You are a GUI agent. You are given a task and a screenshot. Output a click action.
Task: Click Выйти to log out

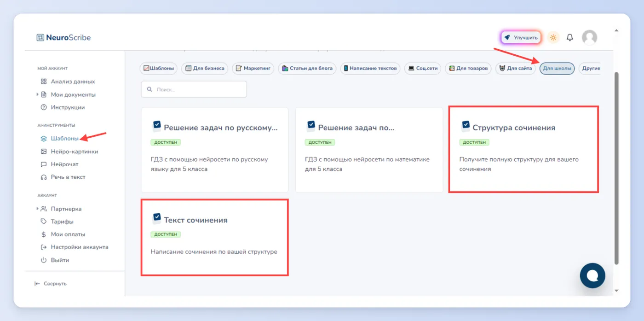(x=55, y=260)
